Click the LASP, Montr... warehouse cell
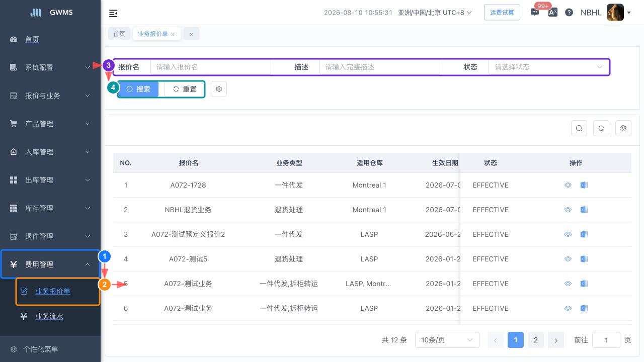The height and width of the screenshot is (362, 644). pyautogui.click(x=369, y=284)
